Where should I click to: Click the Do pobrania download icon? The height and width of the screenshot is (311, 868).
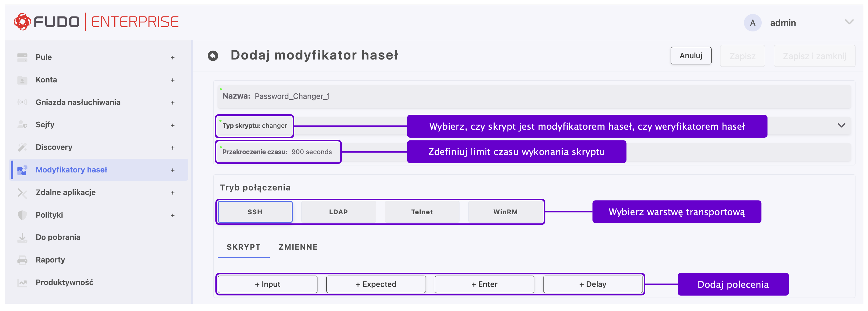point(22,238)
